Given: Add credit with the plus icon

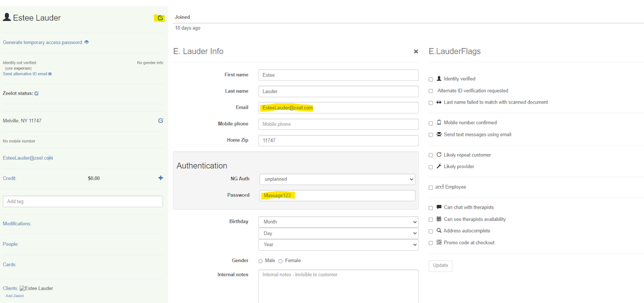Looking at the screenshot, I should 160,178.
